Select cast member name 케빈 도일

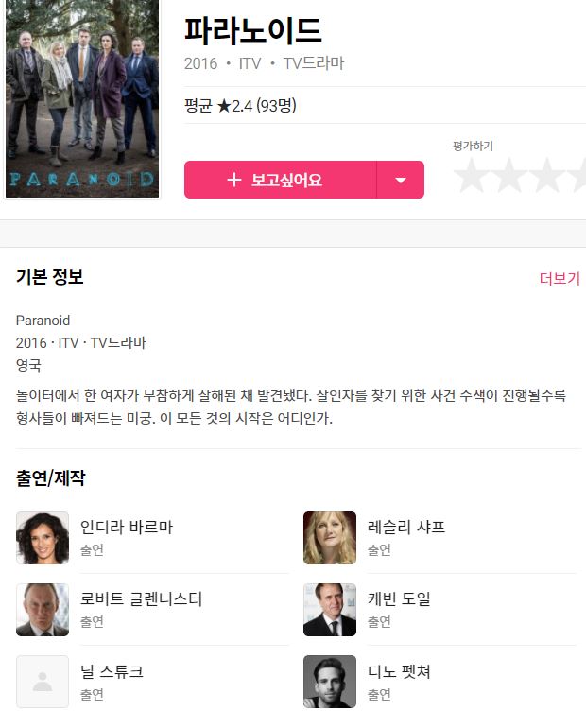[399, 598]
